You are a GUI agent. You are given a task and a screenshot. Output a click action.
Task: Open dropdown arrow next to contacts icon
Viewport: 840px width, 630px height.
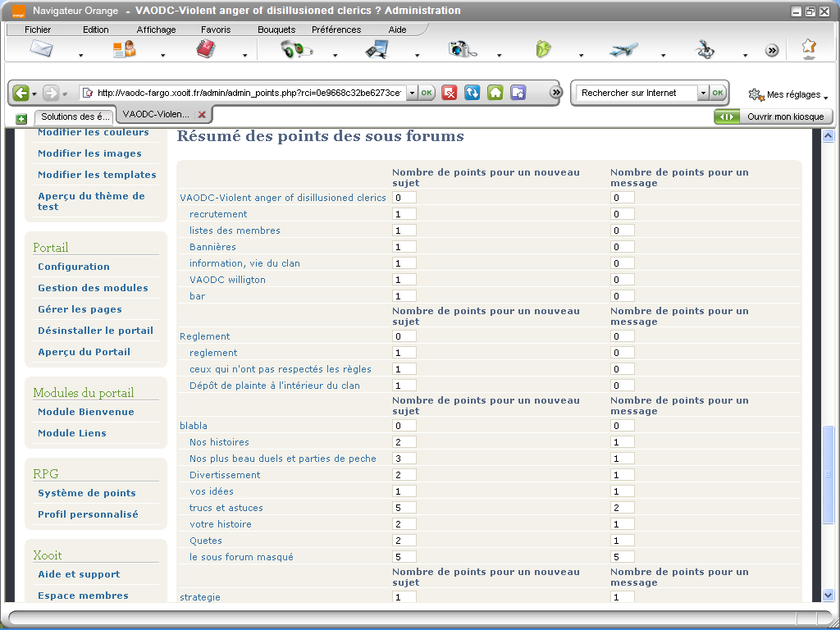(163, 55)
